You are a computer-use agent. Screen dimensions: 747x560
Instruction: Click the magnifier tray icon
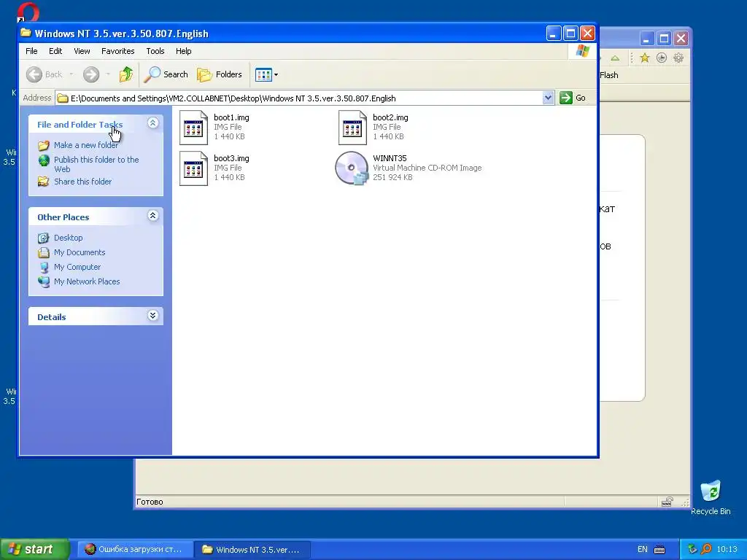pyautogui.click(x=706, y=549)
